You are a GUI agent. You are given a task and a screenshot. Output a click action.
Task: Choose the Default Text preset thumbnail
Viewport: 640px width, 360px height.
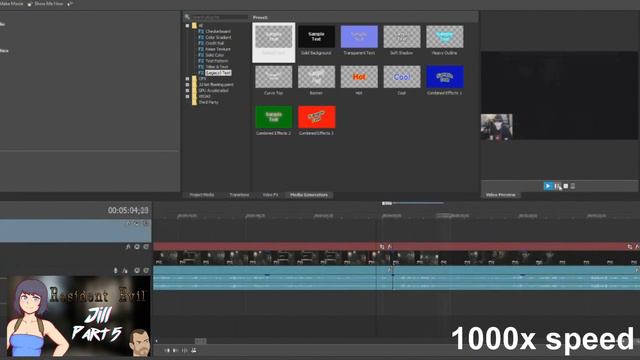[273, 42]
